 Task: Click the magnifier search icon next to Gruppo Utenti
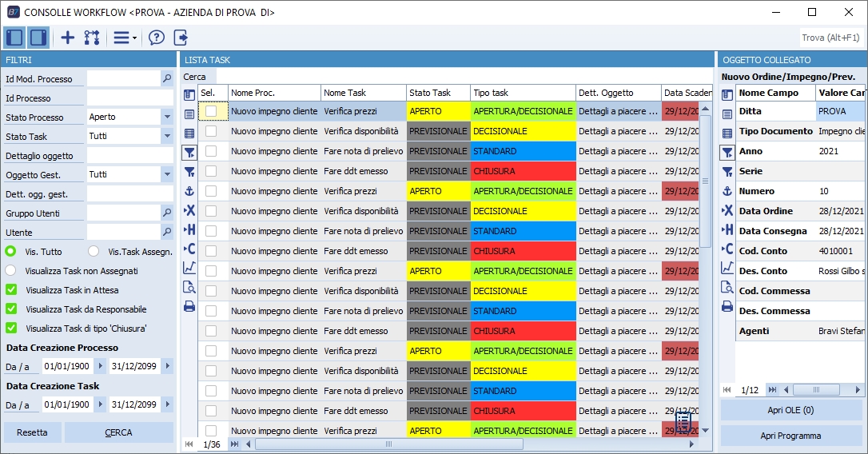(167, 213)
